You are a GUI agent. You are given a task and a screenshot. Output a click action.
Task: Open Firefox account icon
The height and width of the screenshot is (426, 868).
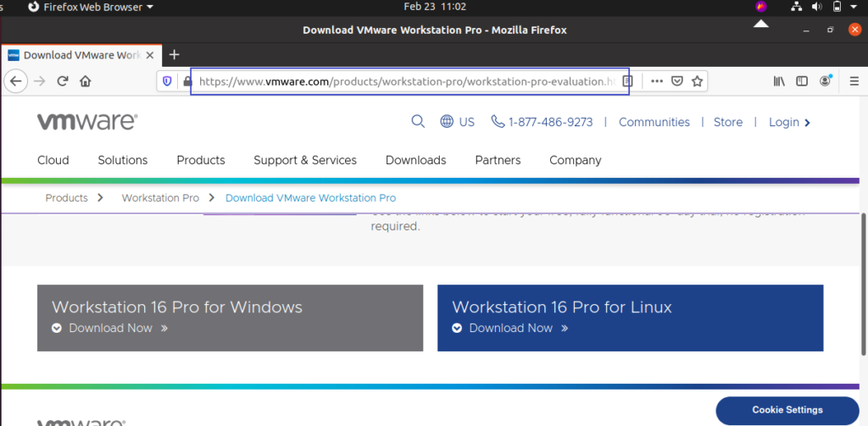(826, 81)
